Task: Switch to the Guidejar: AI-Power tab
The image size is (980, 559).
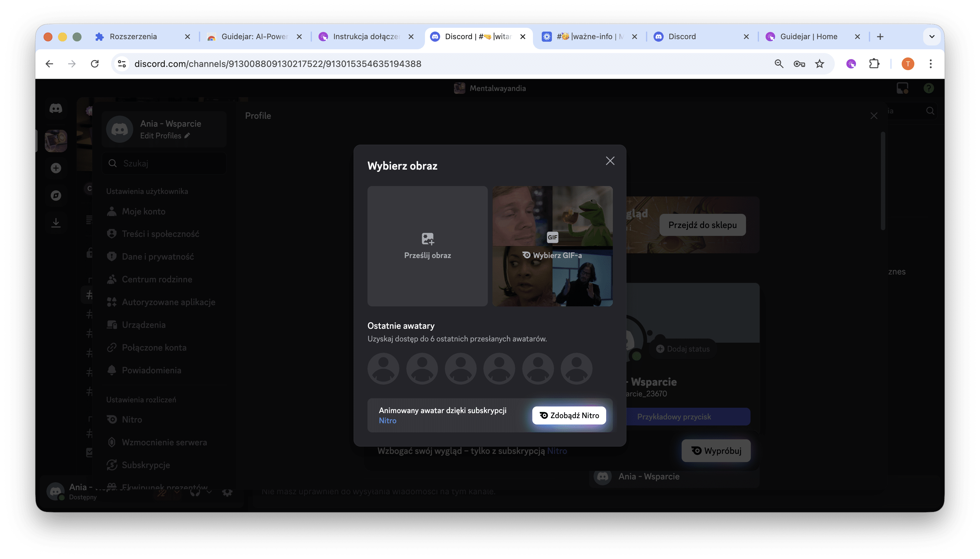Action: click(254, 36)
